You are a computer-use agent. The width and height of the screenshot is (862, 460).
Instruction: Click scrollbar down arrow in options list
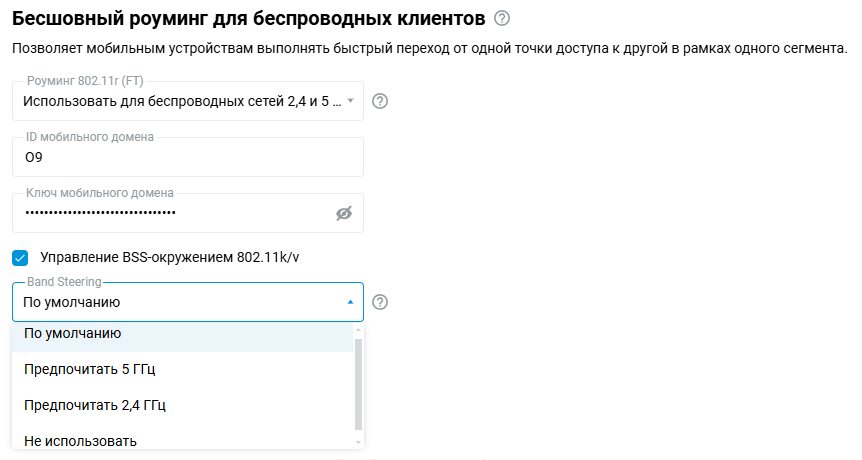tap(359, 442)
